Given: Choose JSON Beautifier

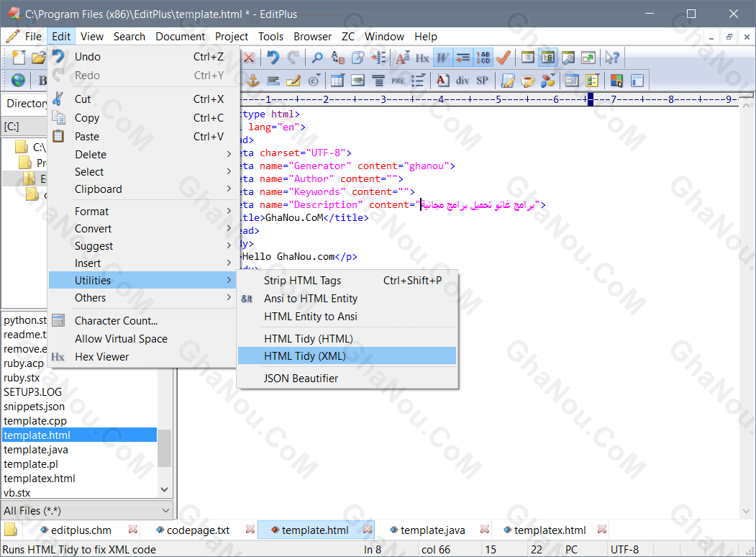Looking at the screenshot, I should (347, 379).
